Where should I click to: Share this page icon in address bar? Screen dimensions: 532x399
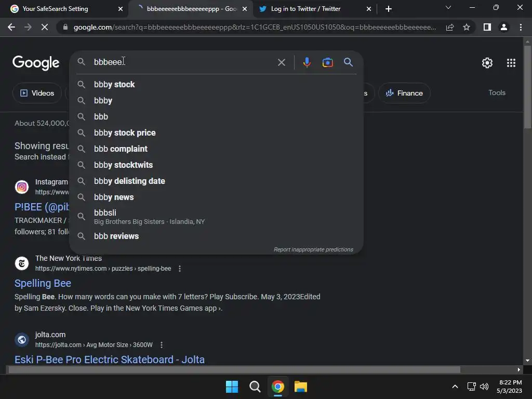[x=450, y=27]
